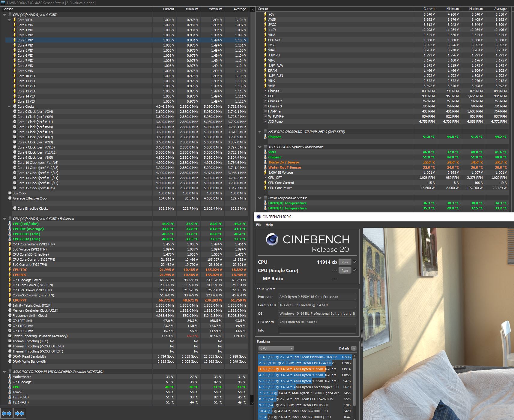Click the thermometer icon beside TSI1 (PCH)
Viewport: 514px width, 420px height.
pos(10,402)
